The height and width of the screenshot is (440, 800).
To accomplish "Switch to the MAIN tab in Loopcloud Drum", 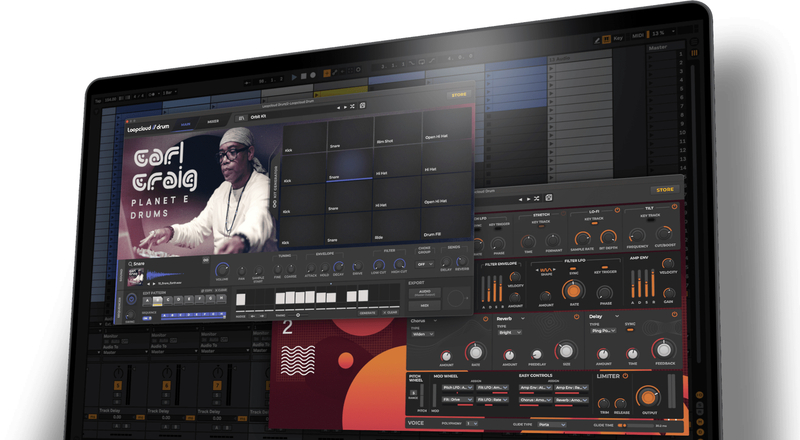I will tap(185, 124).
